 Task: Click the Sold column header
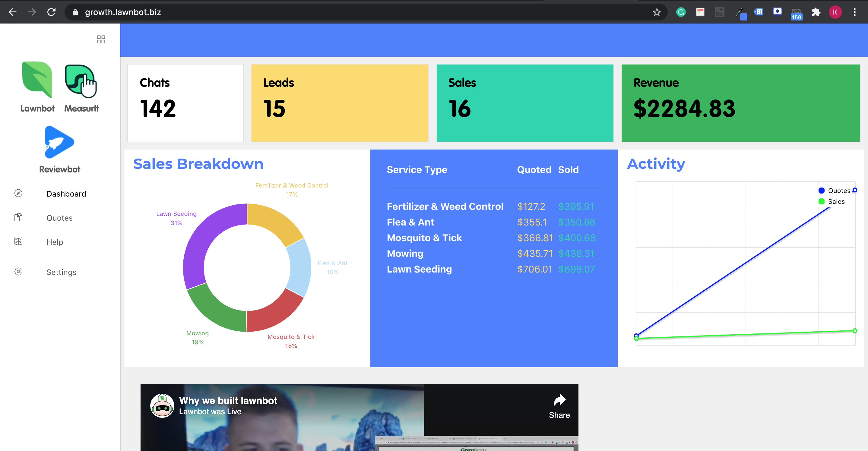[x=568, y=169]
